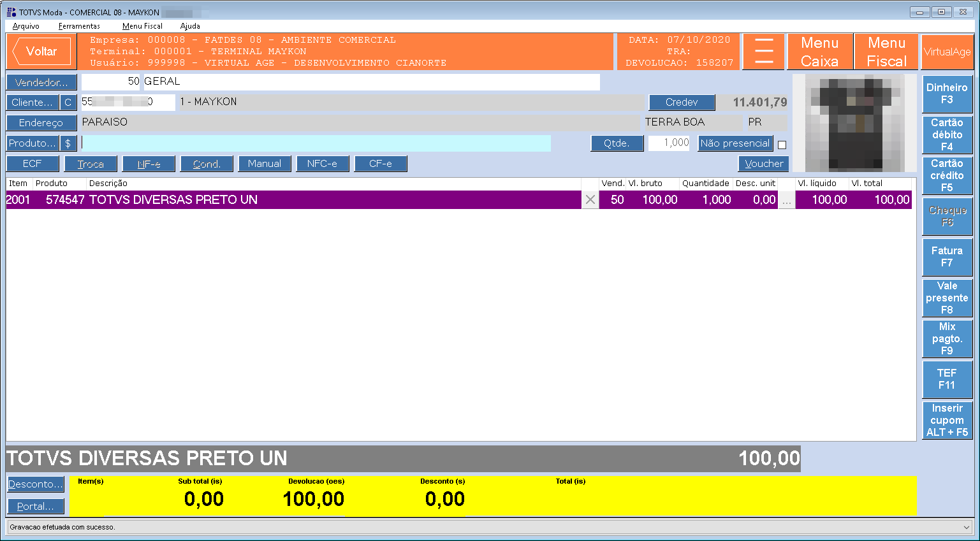The height and width of the screenshot is (541, 980).
Task: Select the NF-e document type
Action: pyautogui.click(x=149, y=164)
